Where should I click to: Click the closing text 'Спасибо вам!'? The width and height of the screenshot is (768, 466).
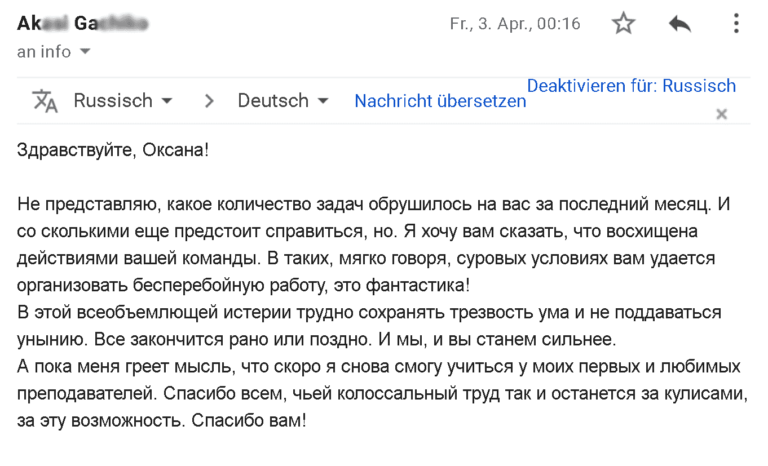coord(249,420)
